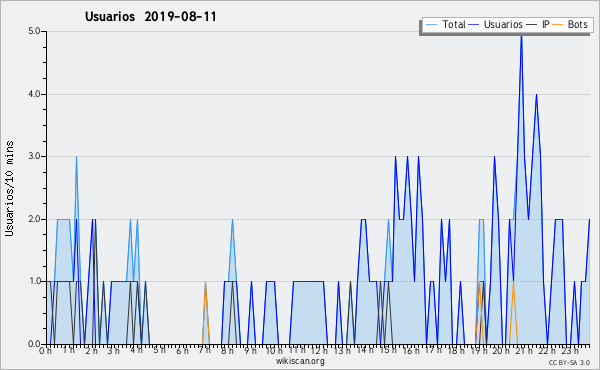Click the Usuarios legend entry

coord(496,24)
